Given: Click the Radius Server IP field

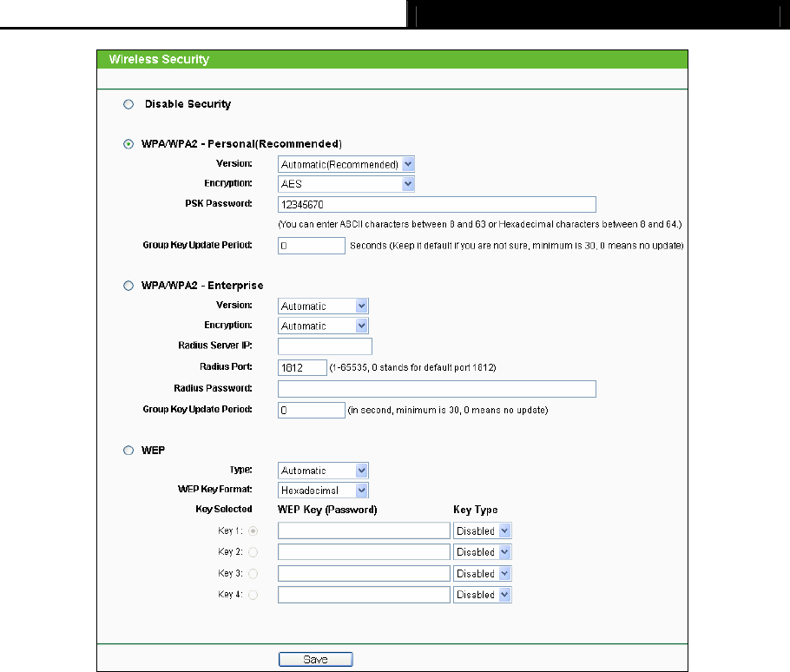Looking at the screenshot, I should (x=325, y=346).
